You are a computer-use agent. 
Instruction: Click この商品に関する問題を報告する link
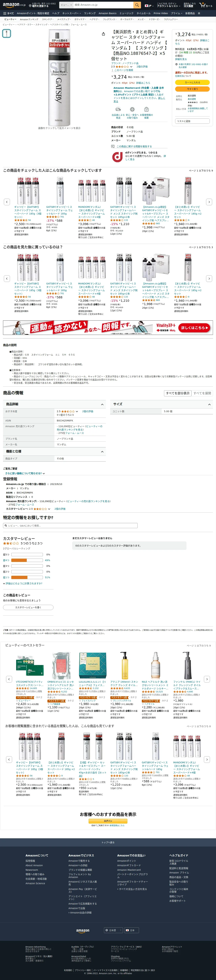tap(134, 146)
